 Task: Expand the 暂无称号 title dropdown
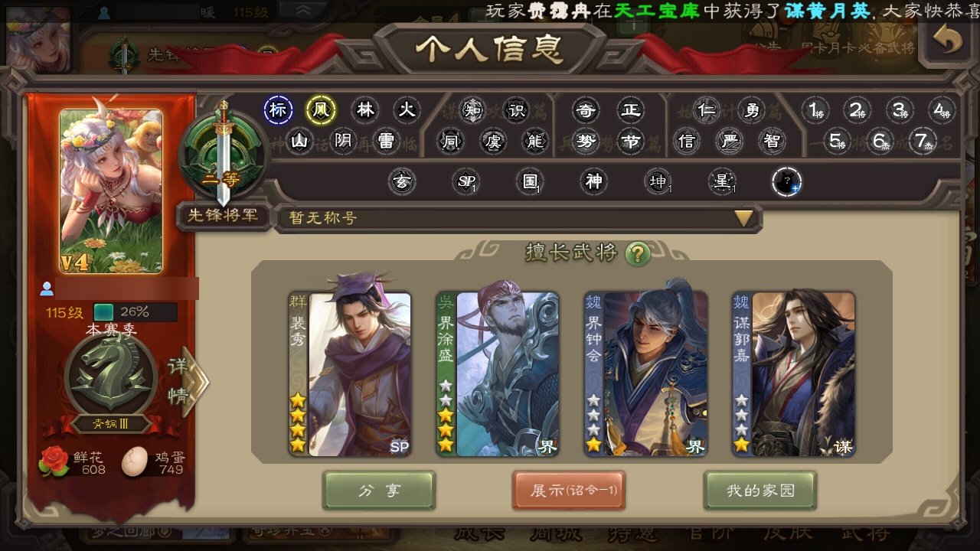pos(518,218)
